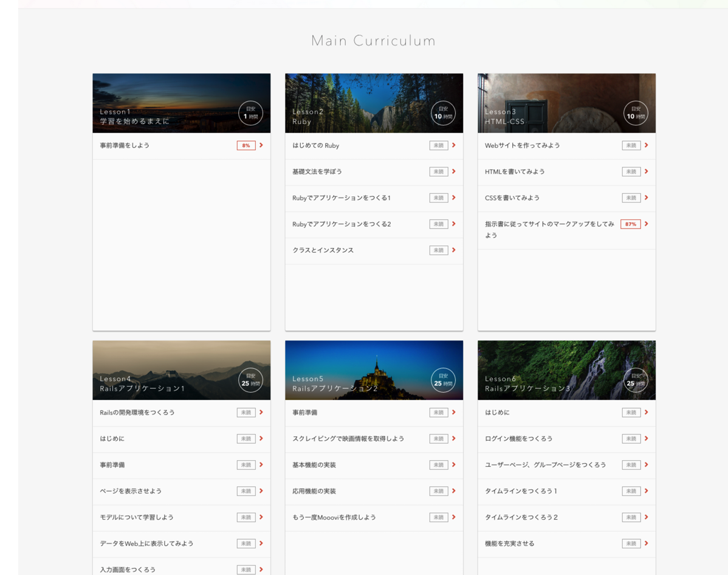The height and width of the screenshot is (575, 728).
Task: Click arrow beside ページを表示させよう
Action: (x=261, y=491)
